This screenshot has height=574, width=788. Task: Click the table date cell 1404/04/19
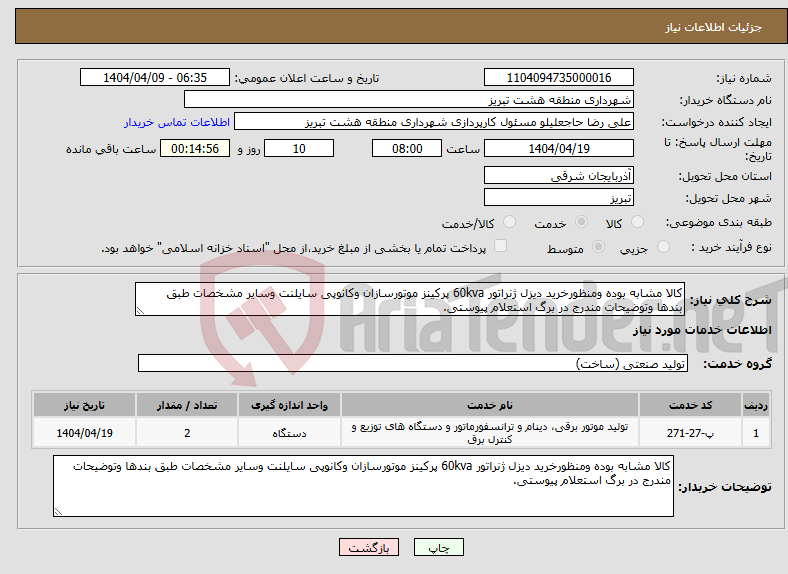click(84, 433)
